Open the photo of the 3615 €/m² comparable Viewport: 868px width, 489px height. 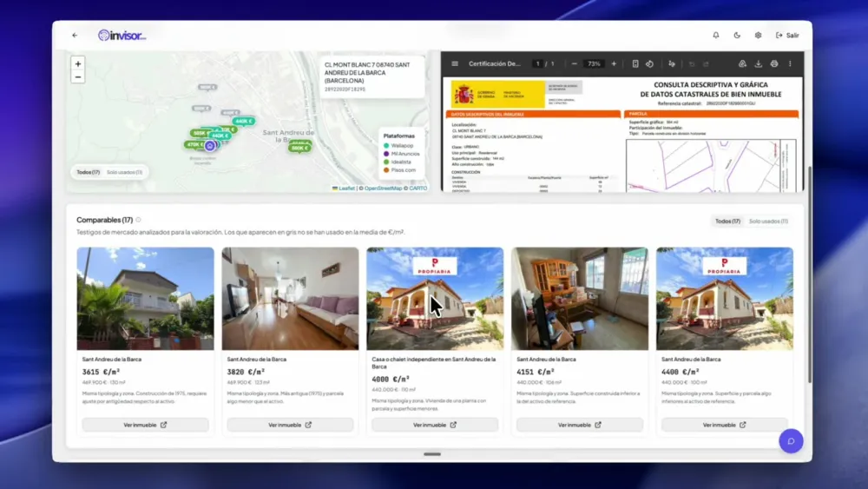tap(145, 299)
